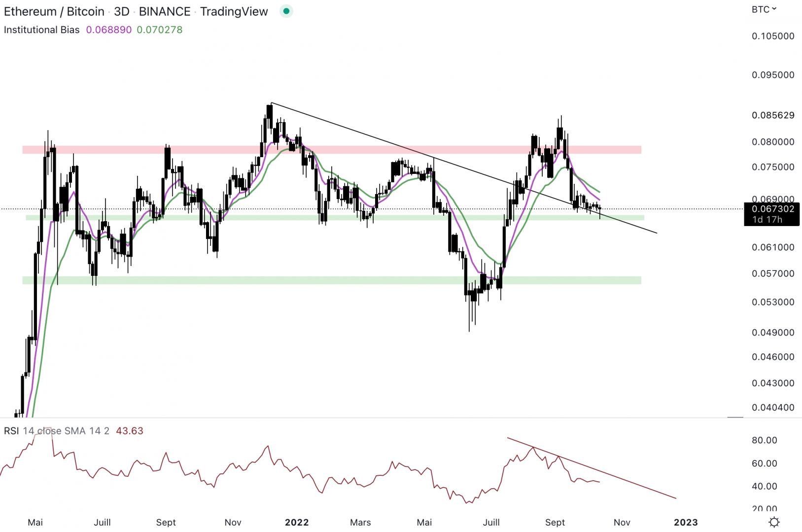Screen dimensions: 802x532
Task: Click the 2022 time axis label
Action: point(297,522)
